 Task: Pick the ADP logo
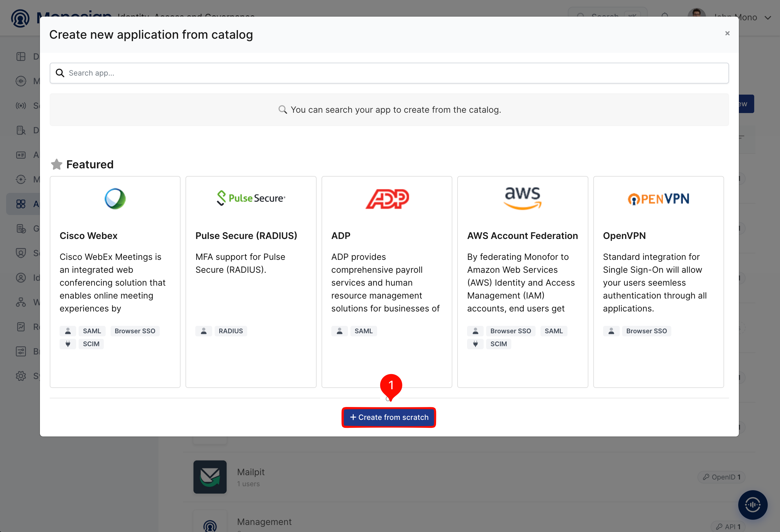(x=387, y=199)
